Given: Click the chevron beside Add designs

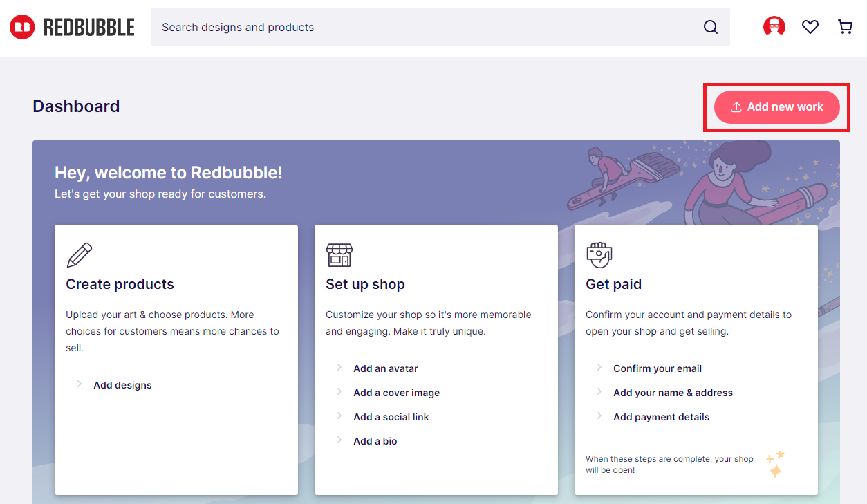Looking at the screenshot, I should pos(80,384).
